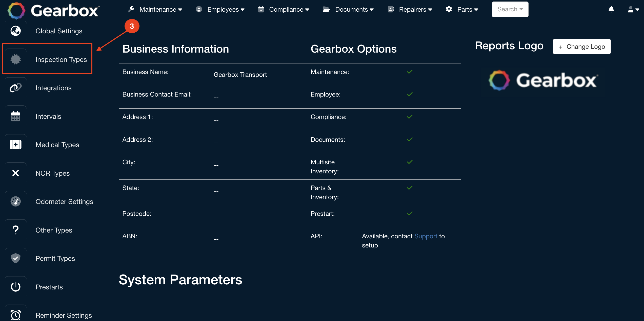644x321 pixels.
Task: Click the Global Settings globe icon
Action: click(15, 31)
